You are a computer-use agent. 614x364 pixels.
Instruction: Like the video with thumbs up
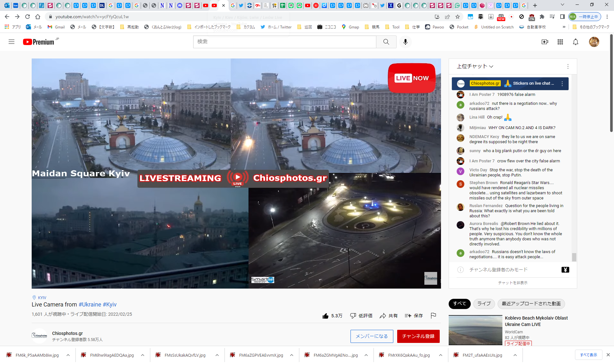pyautogui.click(x=326, y=316)
